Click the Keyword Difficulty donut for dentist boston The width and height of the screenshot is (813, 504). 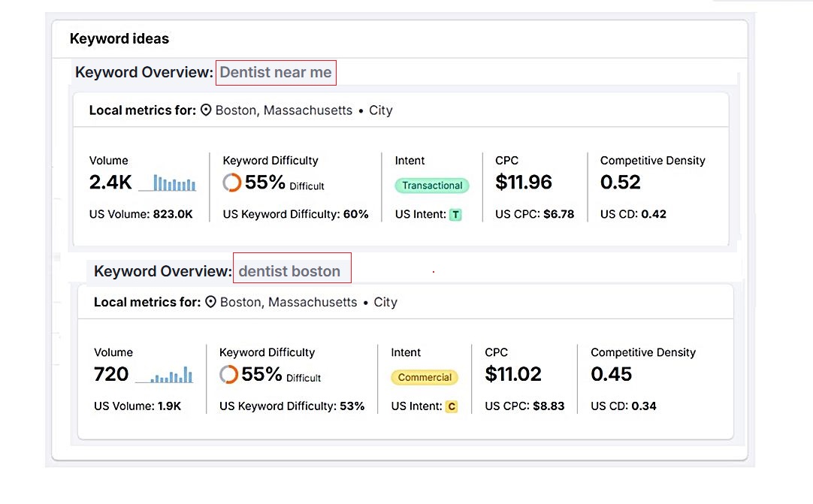(x=228, y=374)
